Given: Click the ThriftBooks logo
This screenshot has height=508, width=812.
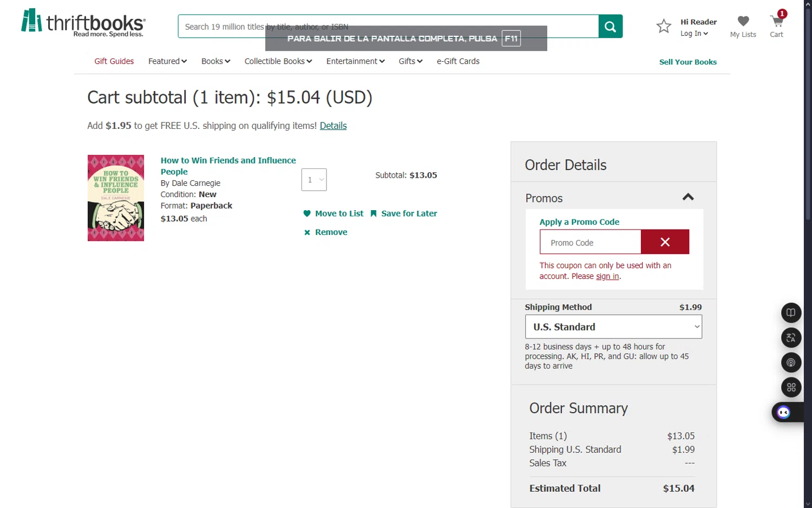Looking at the screenshot, I should click(x=83, y=23).
